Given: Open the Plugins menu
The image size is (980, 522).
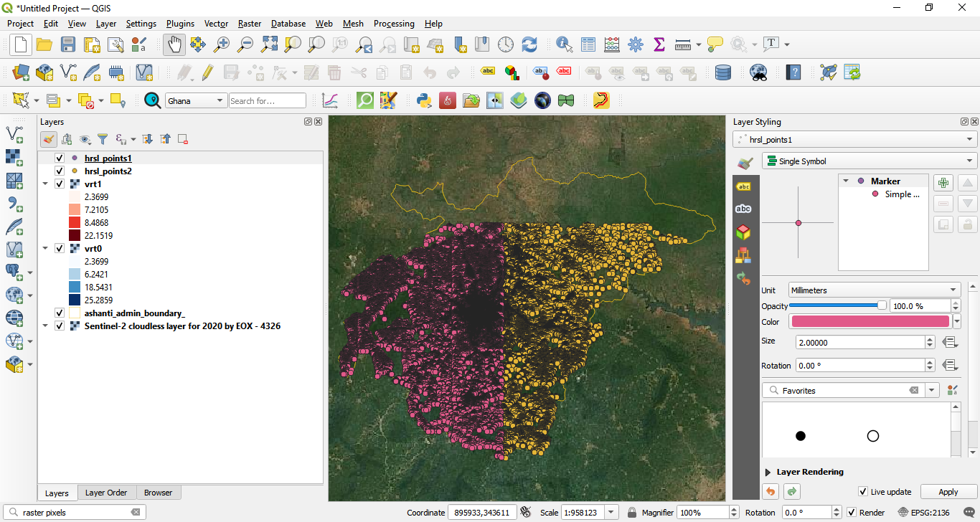Looking at the screenshot, I should [x=180, y=24].
